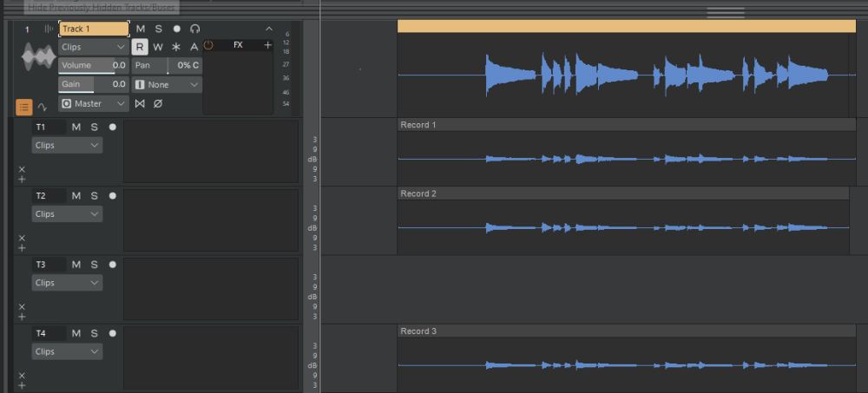Click the asterisk freeze icon on Track 1
This screenshot has width=868, height=393.
[x=176, y=47]
